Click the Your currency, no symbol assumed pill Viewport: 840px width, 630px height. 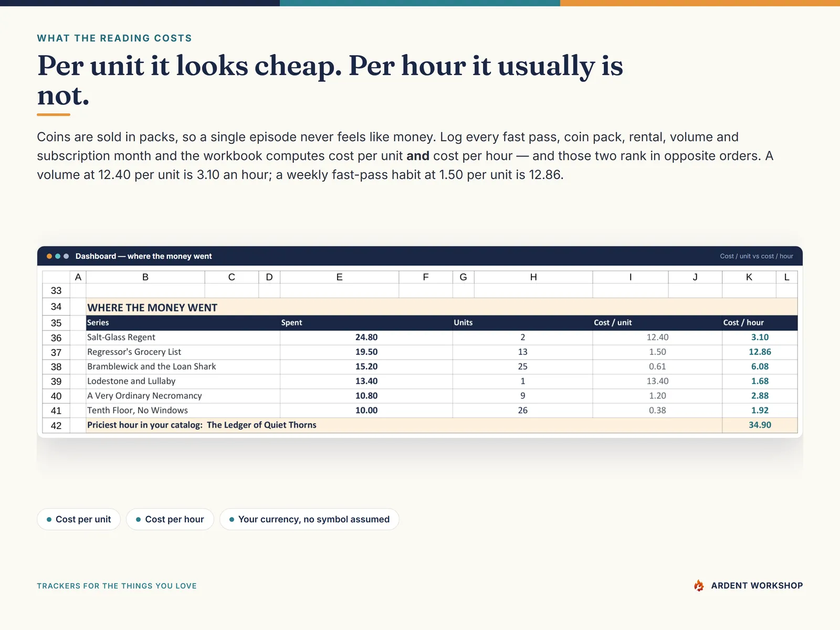[309, 519]
